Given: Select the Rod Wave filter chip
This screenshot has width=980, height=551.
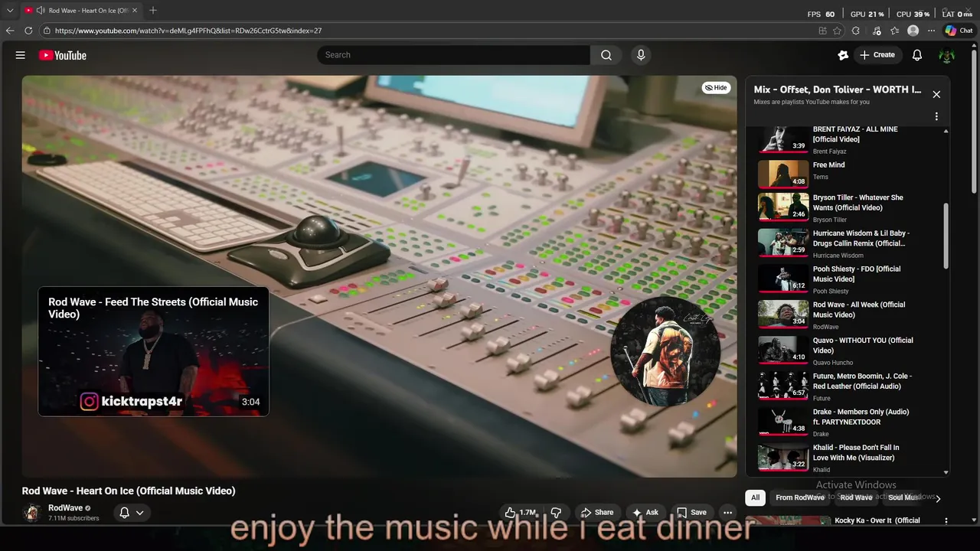Looking at the screenshot, I should coord(856,497).
